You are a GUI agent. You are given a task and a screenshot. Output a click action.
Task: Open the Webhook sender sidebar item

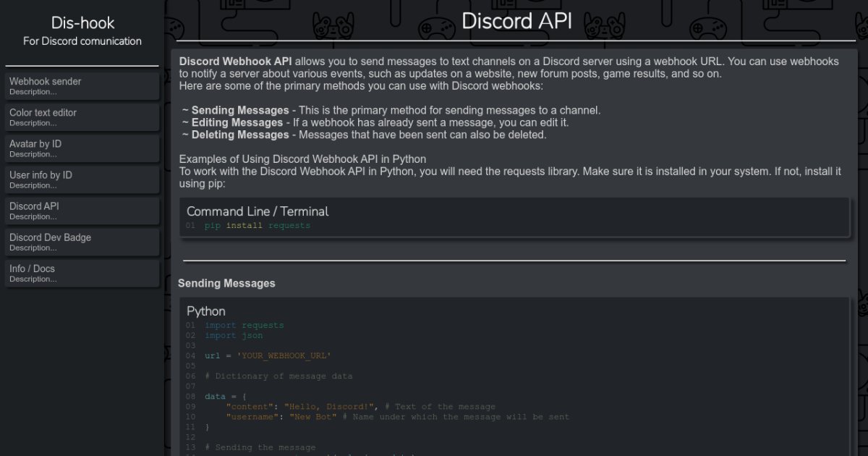pyautogui.click(x=82, y=86)
